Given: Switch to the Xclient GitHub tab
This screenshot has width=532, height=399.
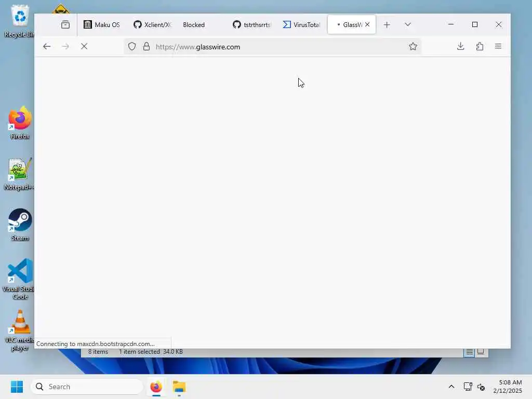Looking at the screenshot, I should [152, 25].
